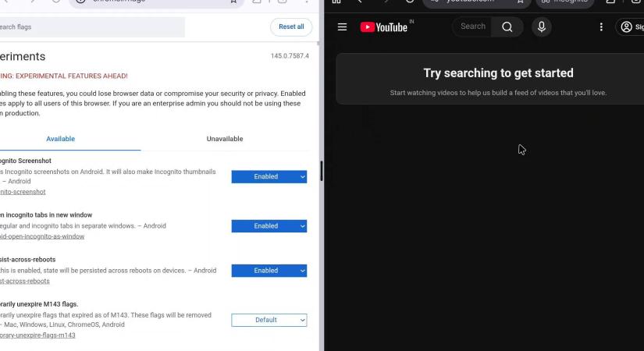Click the Reset all button
This screenshot has width=644, height=351.
(x=291, y=27)
